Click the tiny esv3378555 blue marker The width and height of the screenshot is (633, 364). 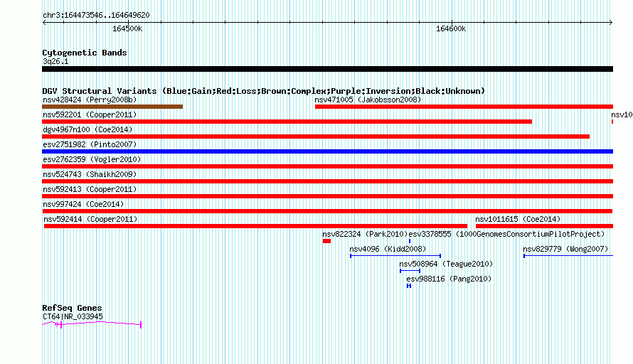click(410, 241)
